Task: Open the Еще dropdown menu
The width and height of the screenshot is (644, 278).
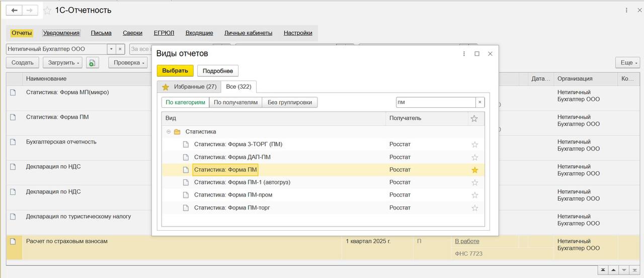Action: [x=627, y=62]
